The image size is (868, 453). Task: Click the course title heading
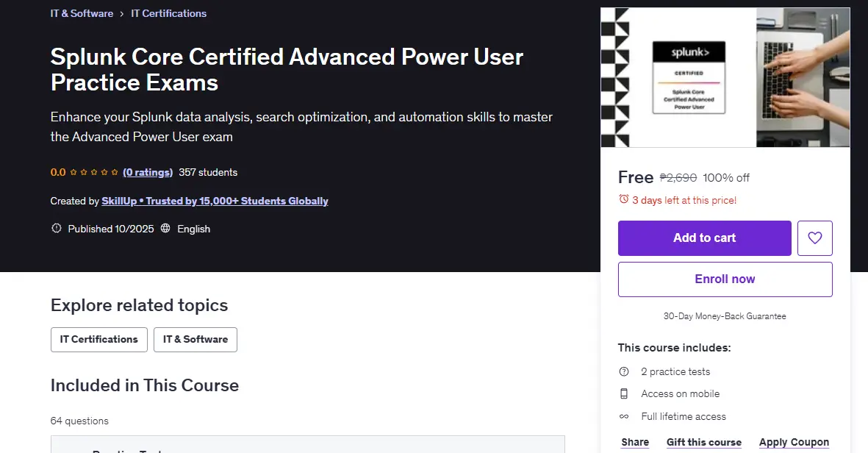(x=287, y=69)
